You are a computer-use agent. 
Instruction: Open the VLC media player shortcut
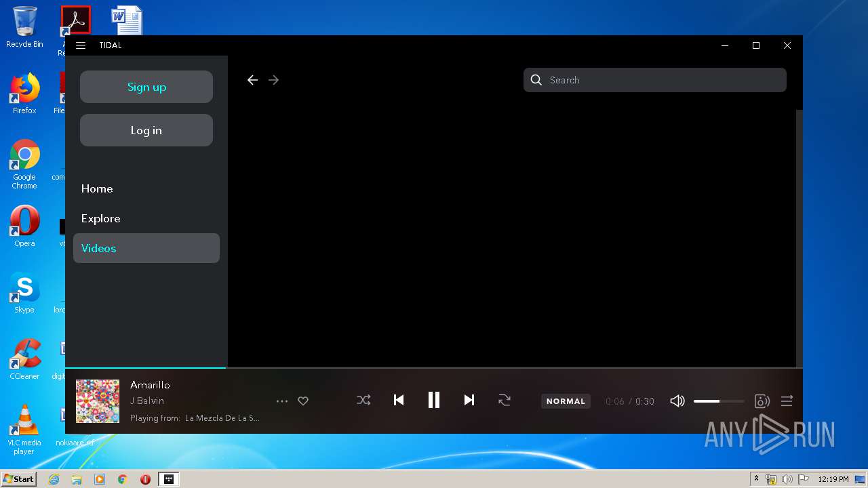(24, 429)
